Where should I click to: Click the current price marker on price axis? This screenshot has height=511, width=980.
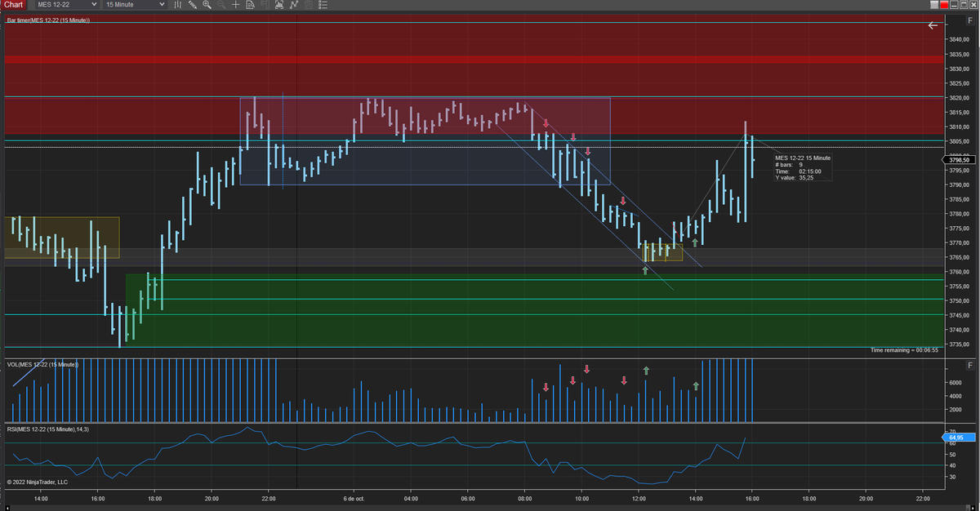tap(959, 160)
